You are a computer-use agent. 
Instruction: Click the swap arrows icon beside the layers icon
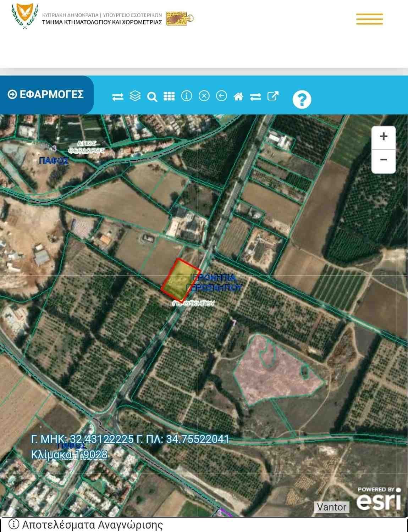tap(118, 96)
